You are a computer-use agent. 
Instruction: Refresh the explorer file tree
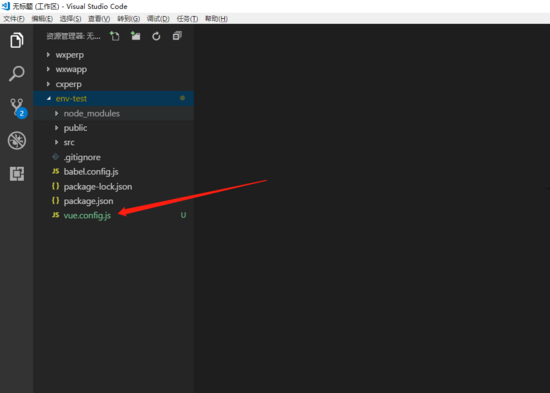[x=156, y=36]
